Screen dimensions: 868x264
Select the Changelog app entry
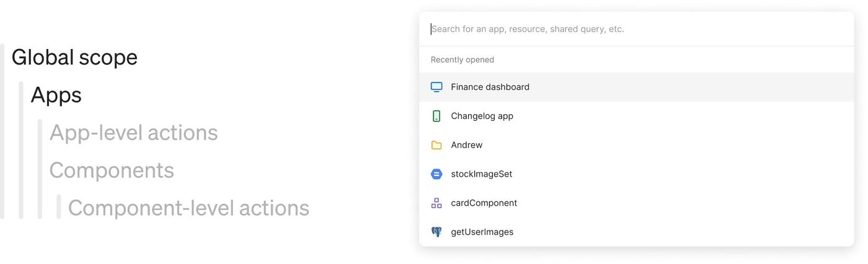(x=482, y=116)
